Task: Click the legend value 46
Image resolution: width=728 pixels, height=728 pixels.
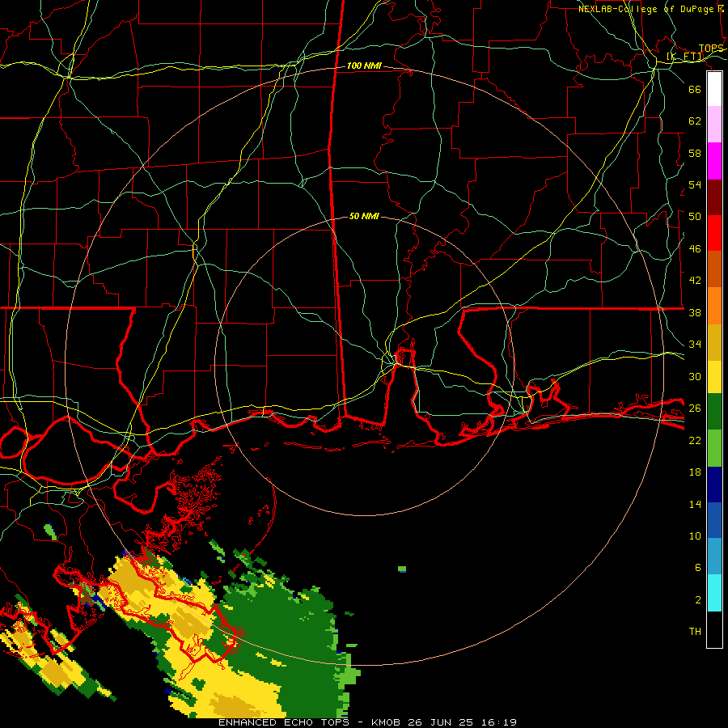Action: point(695,249)
